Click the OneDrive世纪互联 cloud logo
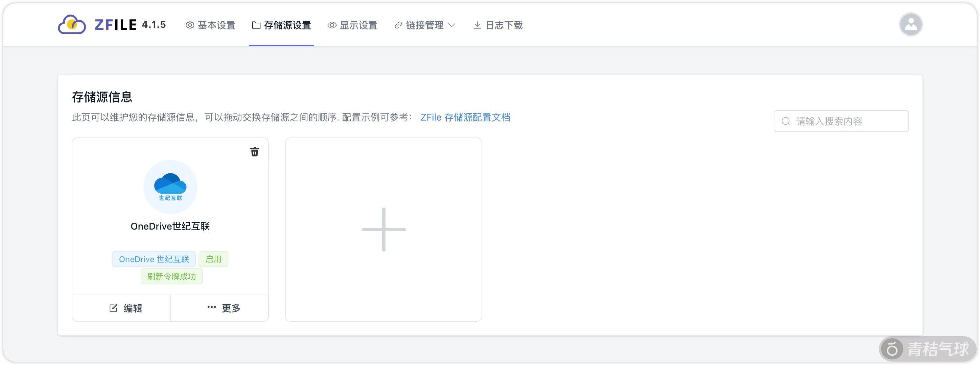The width and height of the screenshot is (980, 365). [170, 187]
